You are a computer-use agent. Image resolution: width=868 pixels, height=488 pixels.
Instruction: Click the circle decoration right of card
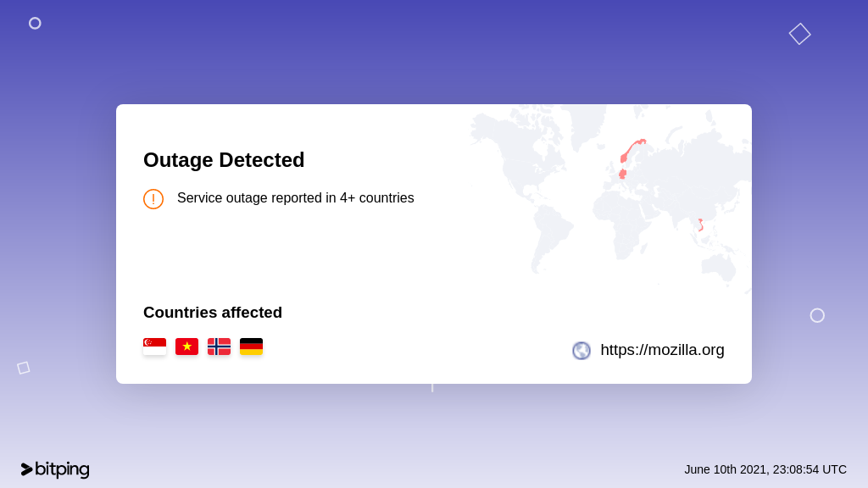click(x=817, y=315)
